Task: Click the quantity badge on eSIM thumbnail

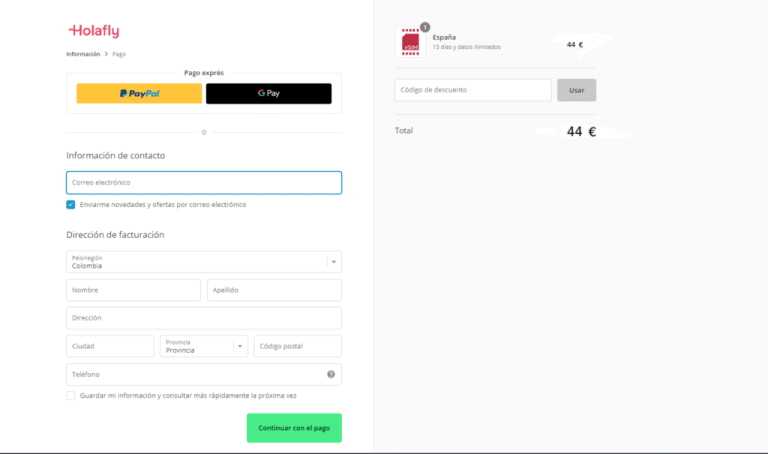Action: click(x=425, y=27)
